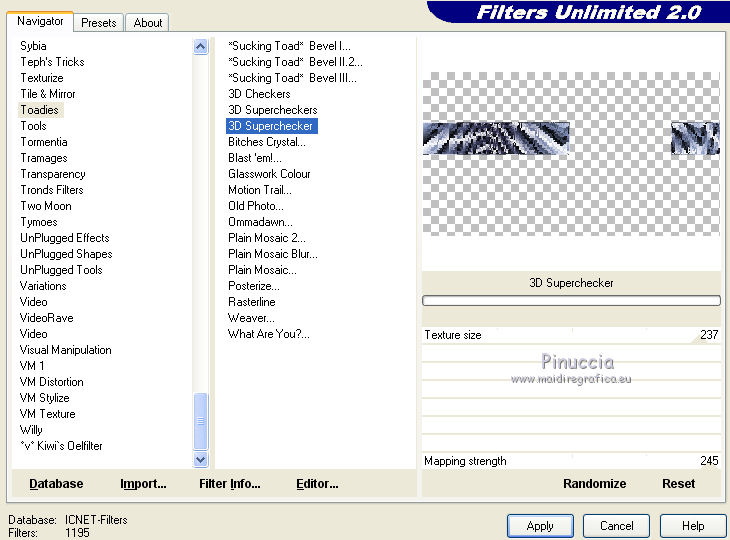
Task: Select the Toadies category
Action: 40,110
